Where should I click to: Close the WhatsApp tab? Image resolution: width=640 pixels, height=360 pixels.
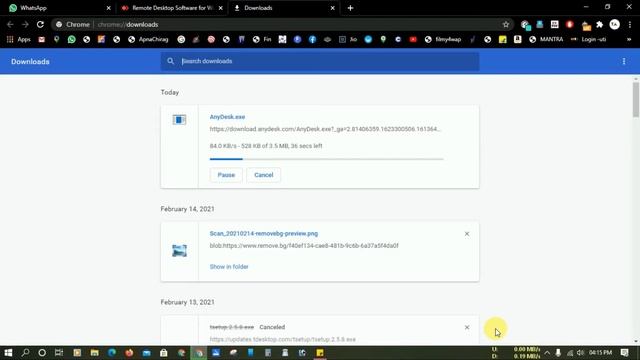[109, 8]
